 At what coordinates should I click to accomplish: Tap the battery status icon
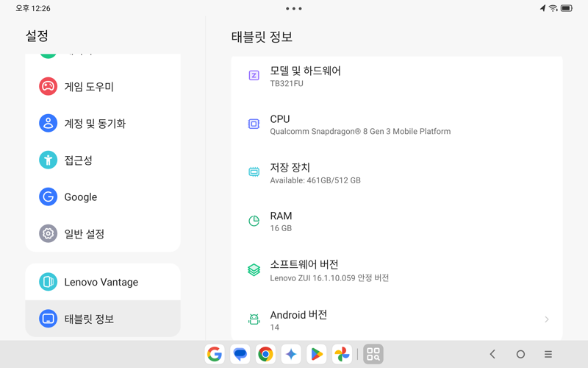click(x=567, y=8)
